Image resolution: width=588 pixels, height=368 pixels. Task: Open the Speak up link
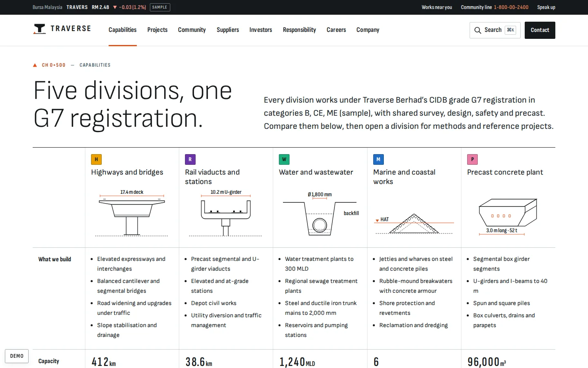pyautogui.click(x=546, y=7)
